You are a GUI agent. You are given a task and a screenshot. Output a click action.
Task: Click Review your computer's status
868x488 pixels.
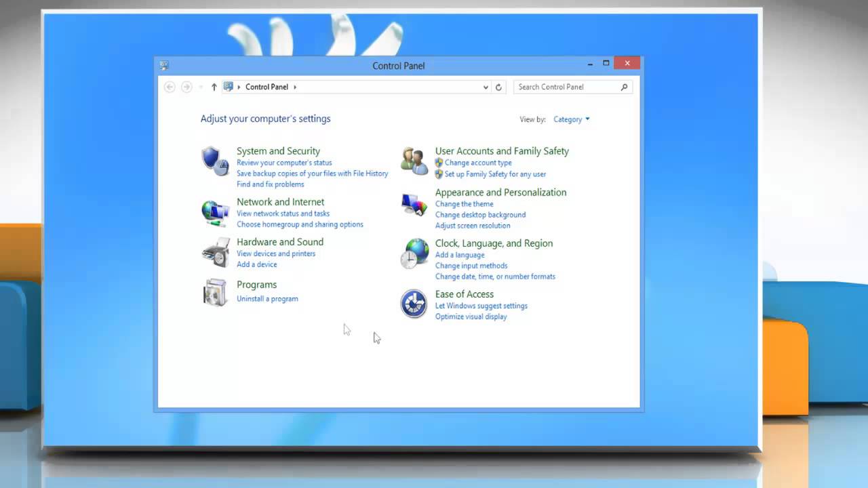[284, 163]
